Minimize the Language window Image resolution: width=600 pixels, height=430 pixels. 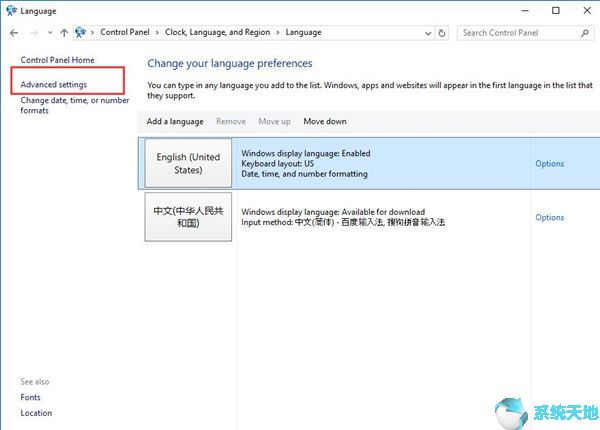tap(525, 11)
